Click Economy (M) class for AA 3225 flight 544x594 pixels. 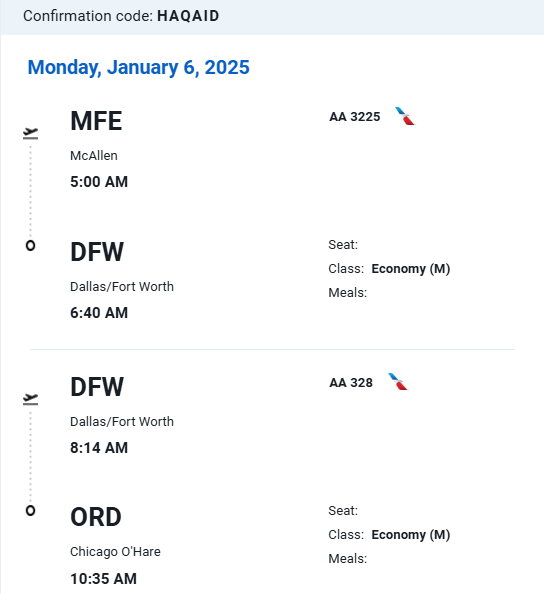click(411, 269)
